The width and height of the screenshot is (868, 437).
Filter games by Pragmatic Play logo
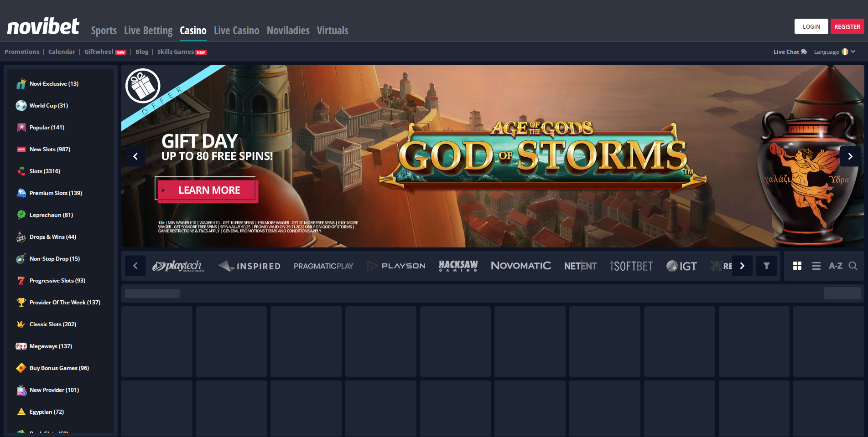click(323, 266)
